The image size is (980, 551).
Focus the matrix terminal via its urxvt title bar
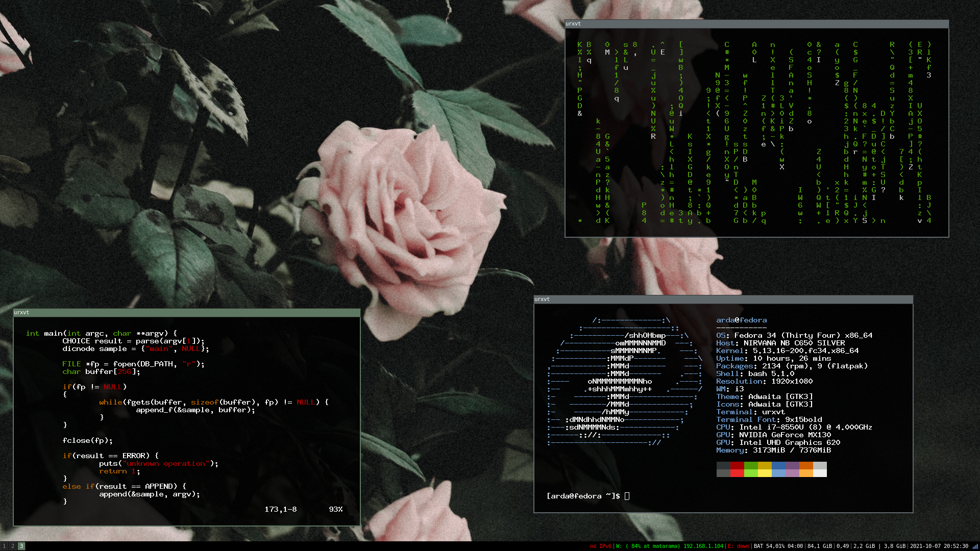pyautogui.click(x=756, y=23)
